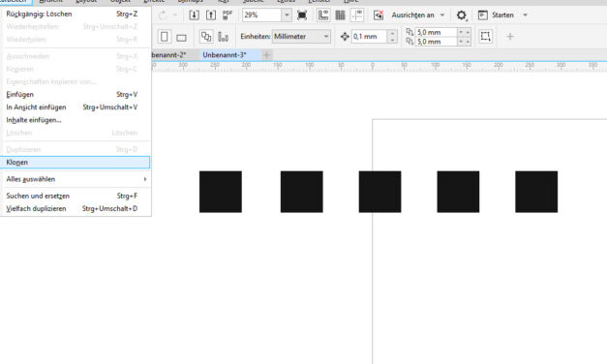607x364 pixels.
Task: Click the upper 5,0 mm field
Action: point(437,32)
